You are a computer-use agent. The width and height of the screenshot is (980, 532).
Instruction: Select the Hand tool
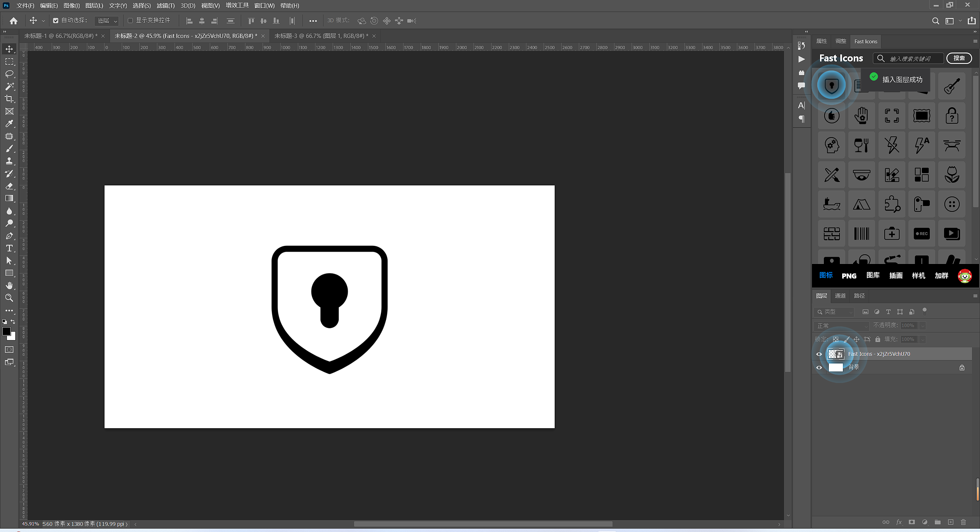10,285
